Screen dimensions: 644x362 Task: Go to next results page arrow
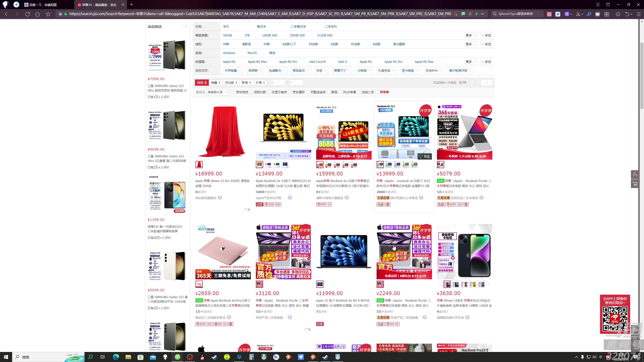point(487,83)
